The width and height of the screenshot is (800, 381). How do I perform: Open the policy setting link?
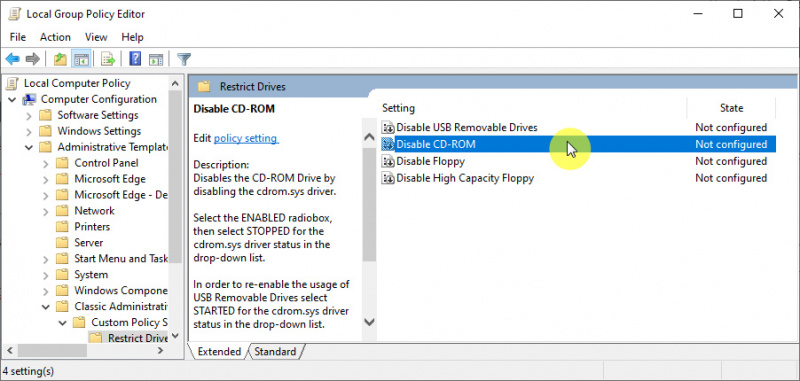pos(246,138)
